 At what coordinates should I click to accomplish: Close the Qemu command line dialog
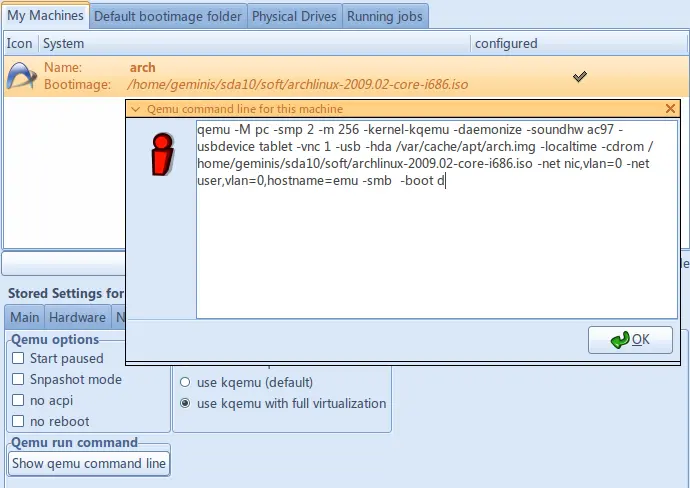[x=670, y=109]
